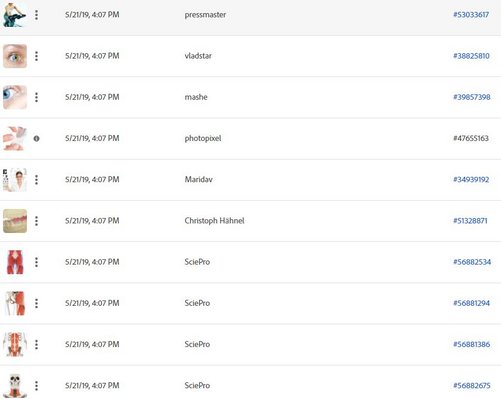Select the optometrist thumbnail by Maridav

[x=15, y=180]
